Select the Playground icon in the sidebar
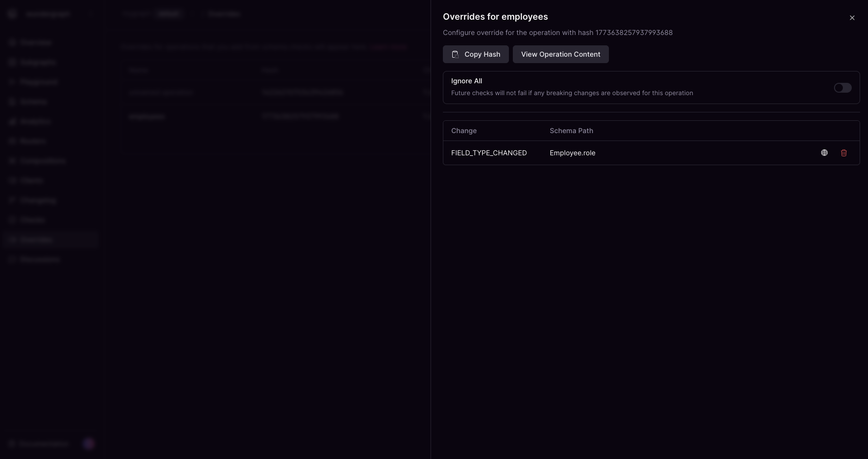This screenshot has width=868, height=459. point(12,82)
